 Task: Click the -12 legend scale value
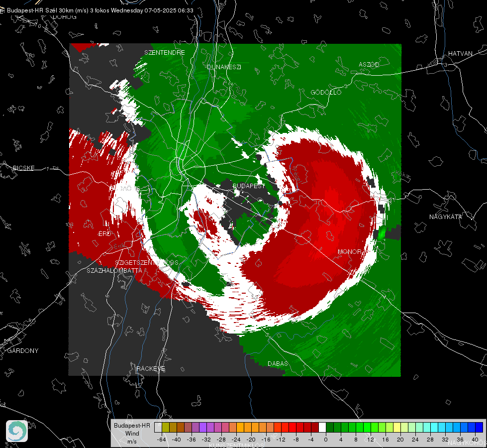point(281,440)
